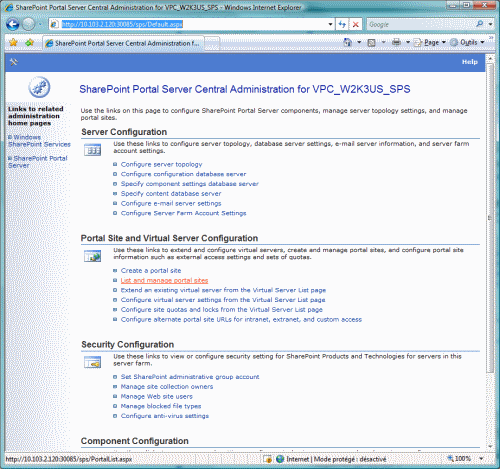This screenshot has width=500, height=469.
Task: Click the red Stop loading icon
Action: tap(356, 24)
